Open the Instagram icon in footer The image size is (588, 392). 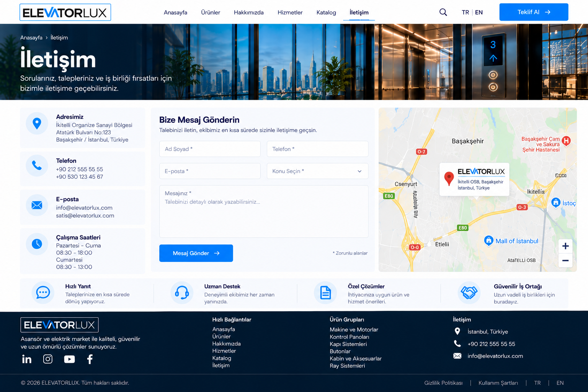(x=48, y=359)
